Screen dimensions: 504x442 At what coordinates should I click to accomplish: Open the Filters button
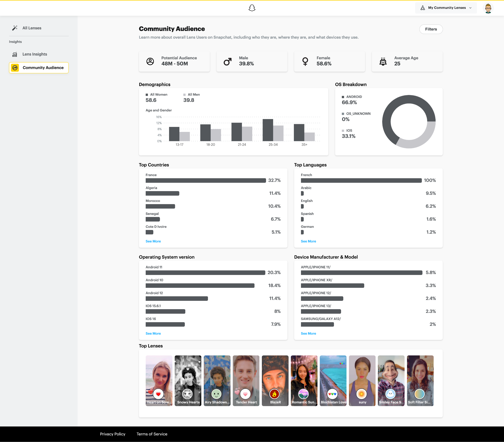(x=431, y=29)
